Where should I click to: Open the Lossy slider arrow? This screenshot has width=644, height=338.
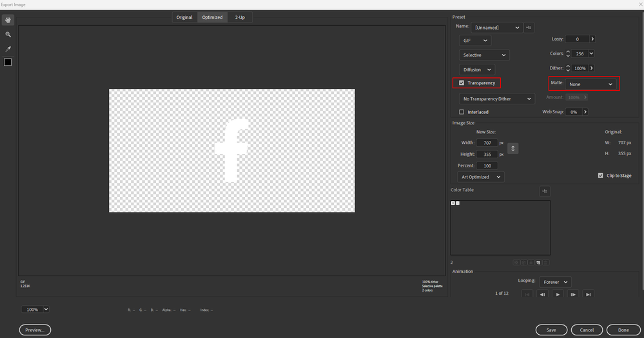coord(592,39)
